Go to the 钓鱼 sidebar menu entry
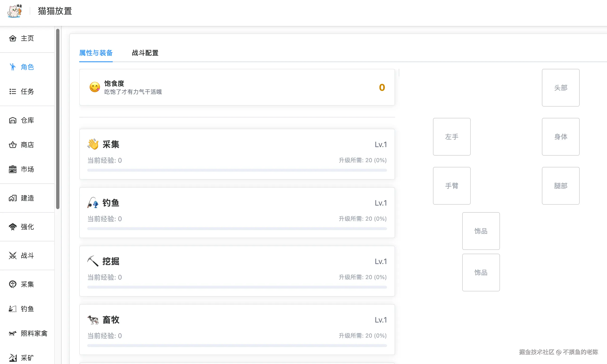This screenshot has width=607, height=364. 27,309
